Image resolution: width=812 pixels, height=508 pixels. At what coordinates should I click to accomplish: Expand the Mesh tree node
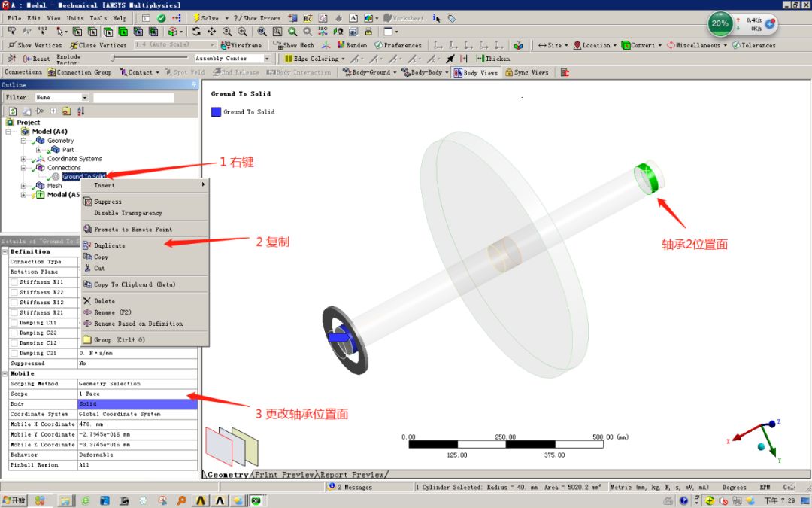[x=23, y=185]
